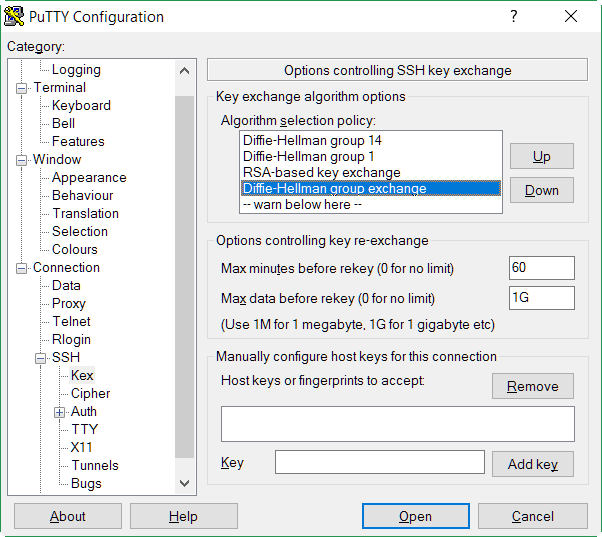Focus the Max data before rekey field
This screenshot has width=602, height=537.
point(541,298)
